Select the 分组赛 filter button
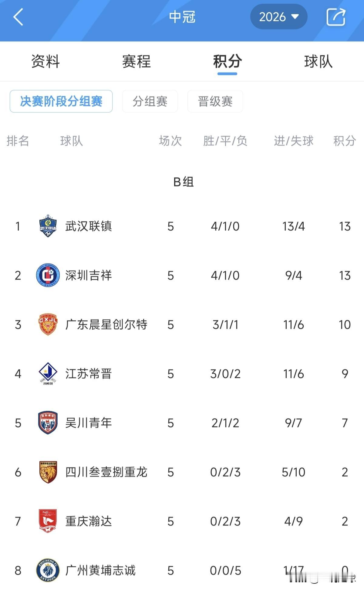 pyautogui.click(x=150, y=101)
